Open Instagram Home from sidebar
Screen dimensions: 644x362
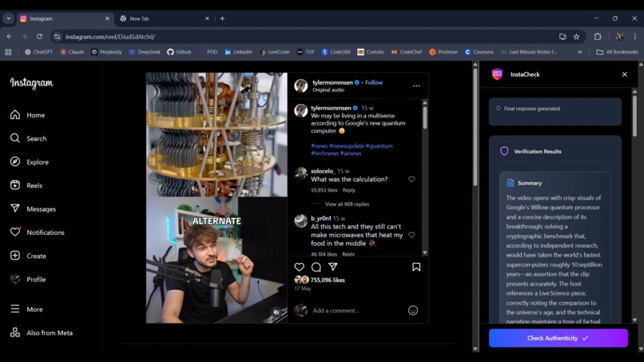tap(27, 115)
